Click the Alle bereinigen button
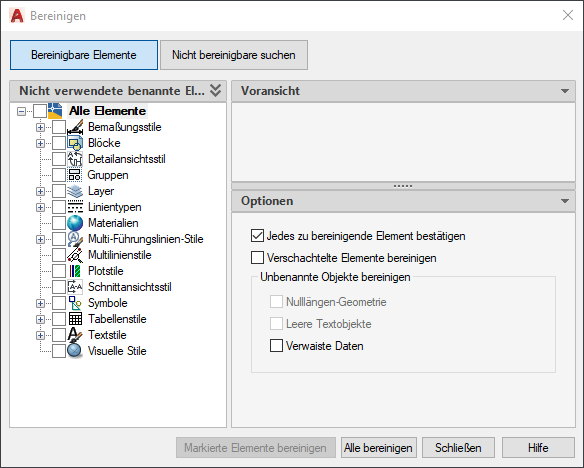584x468 pixels. pos(378,448)
